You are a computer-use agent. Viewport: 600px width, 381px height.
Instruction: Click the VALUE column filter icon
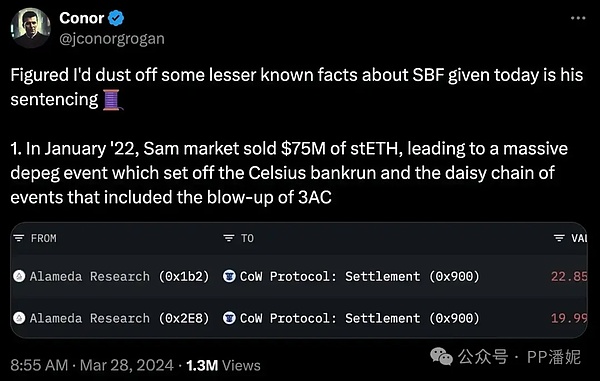click(x=559, y=238)
